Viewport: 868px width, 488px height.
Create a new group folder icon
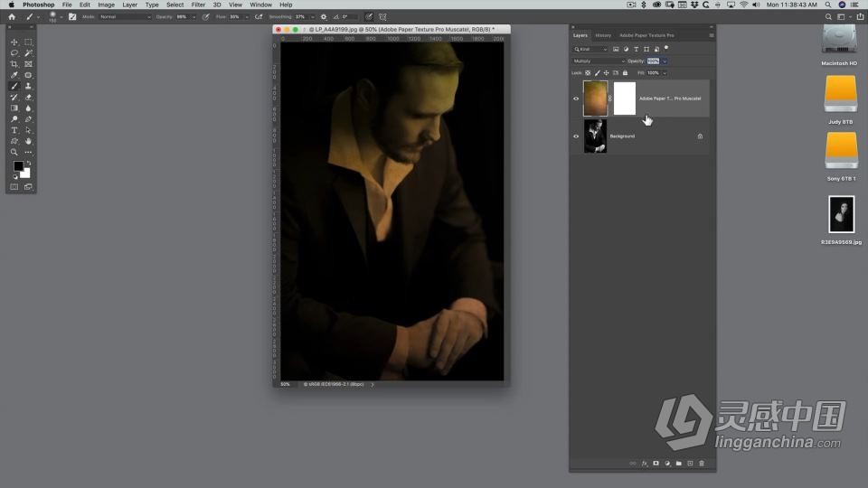tap(679, 463)
